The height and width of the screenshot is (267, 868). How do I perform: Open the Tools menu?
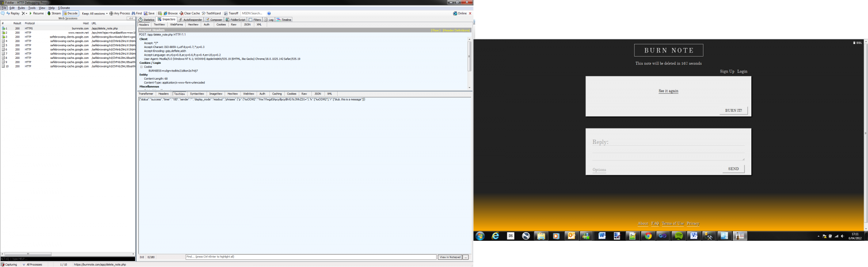pos(32,8)
